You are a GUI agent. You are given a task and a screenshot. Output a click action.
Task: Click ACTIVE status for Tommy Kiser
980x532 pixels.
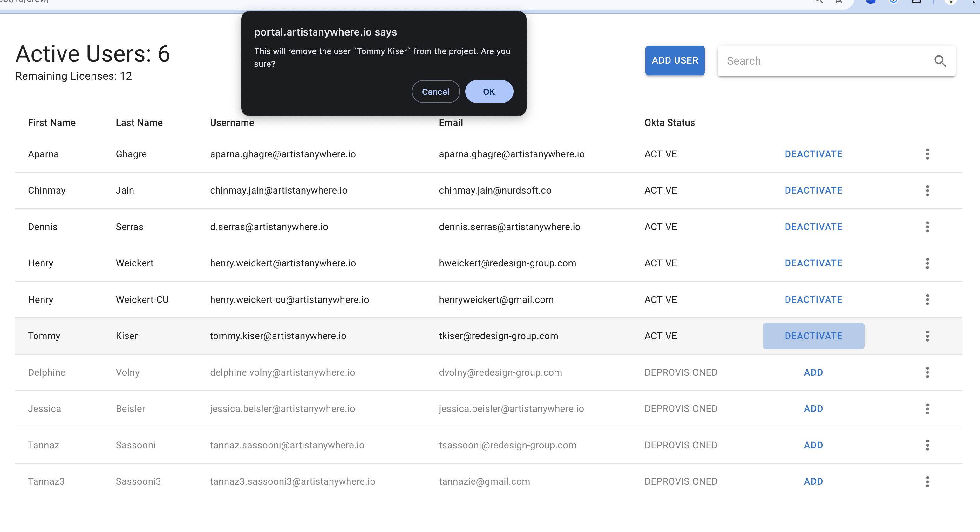[660, 336]
